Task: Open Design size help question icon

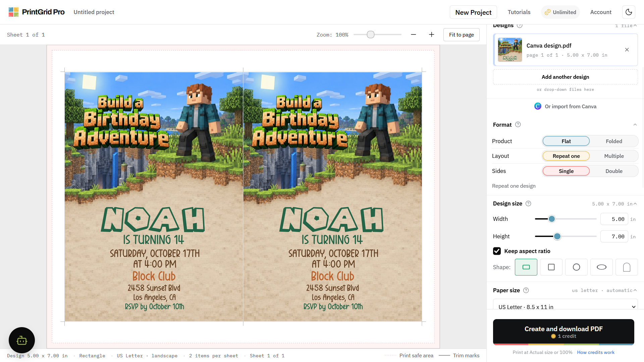Action: pyautogui.click(x=528, y=203)
